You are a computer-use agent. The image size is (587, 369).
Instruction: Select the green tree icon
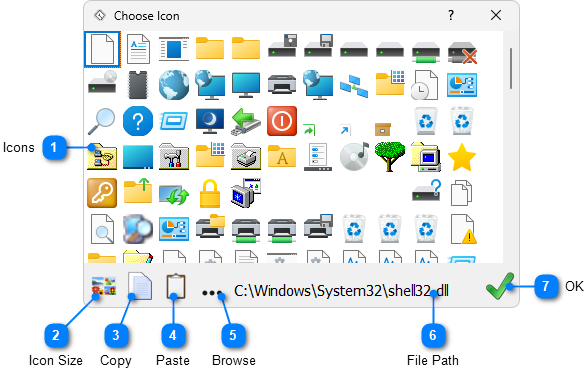click(390, 156)
